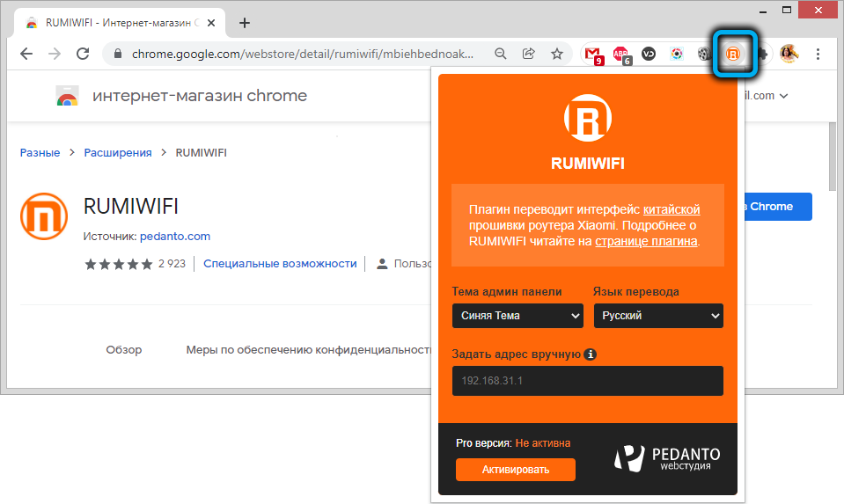Go to Extensions breadcrumb

pyautogui.click(x=118, y=152)
